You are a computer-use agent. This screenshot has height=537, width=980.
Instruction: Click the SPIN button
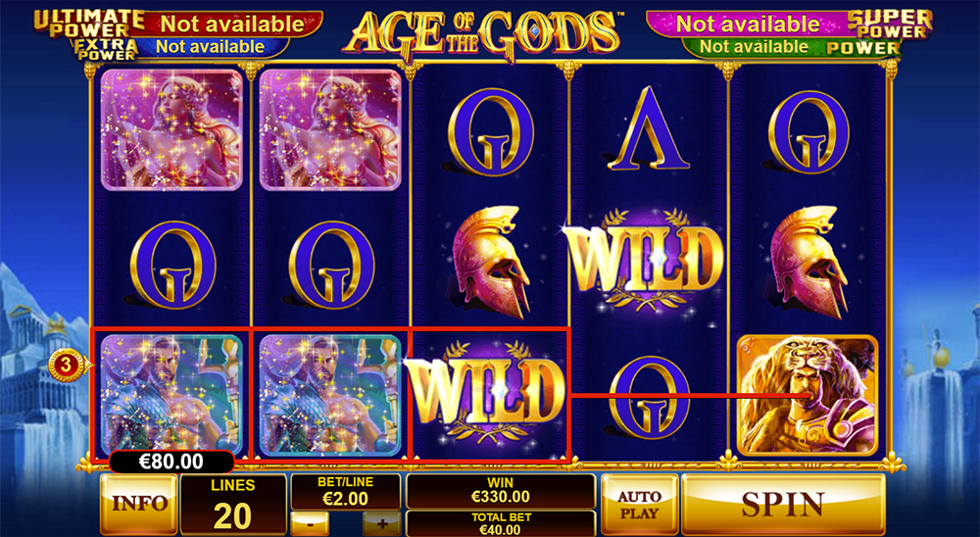coord(783,504)
